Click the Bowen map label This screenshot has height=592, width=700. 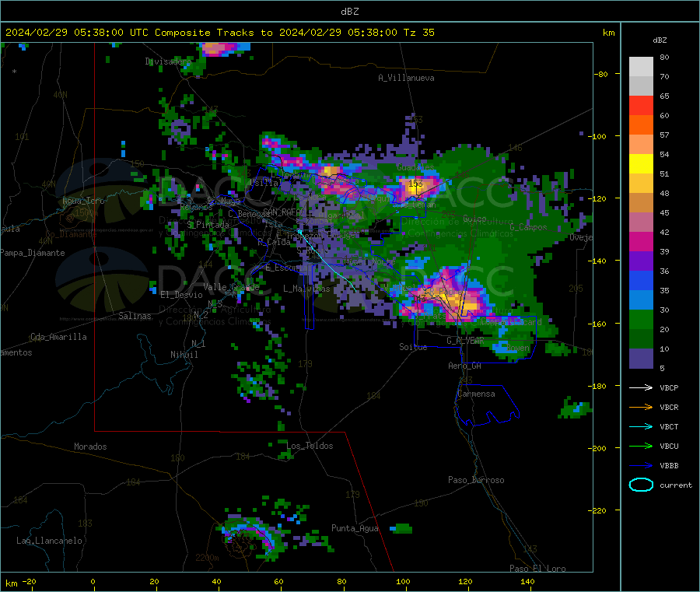coord(518,347)
